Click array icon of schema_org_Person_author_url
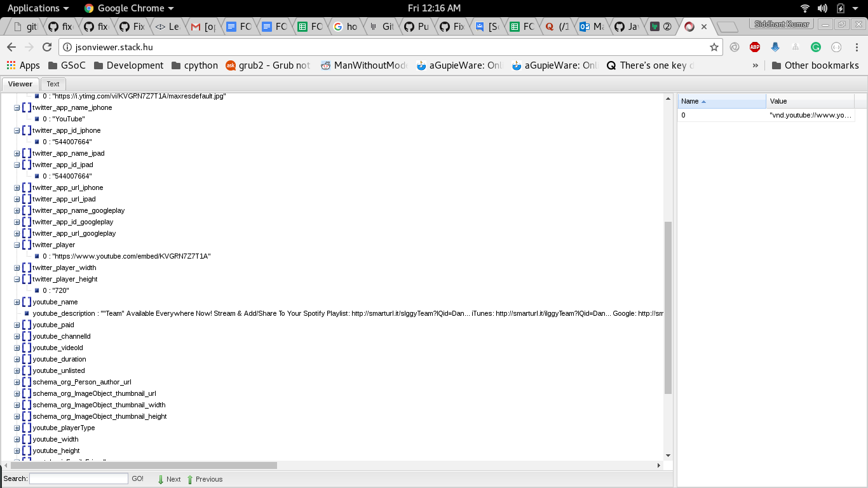Image resolution: width=868 pixels, height=488 pixels. (27, 382)
